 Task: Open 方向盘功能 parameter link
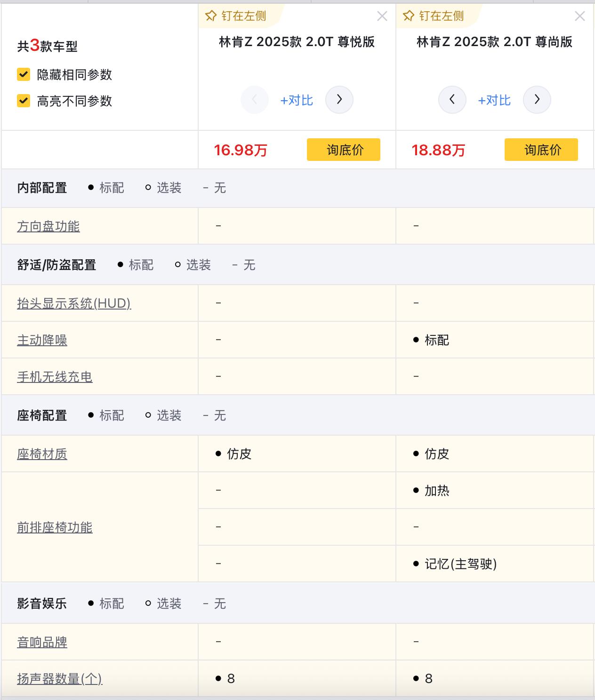pos(48,226)
